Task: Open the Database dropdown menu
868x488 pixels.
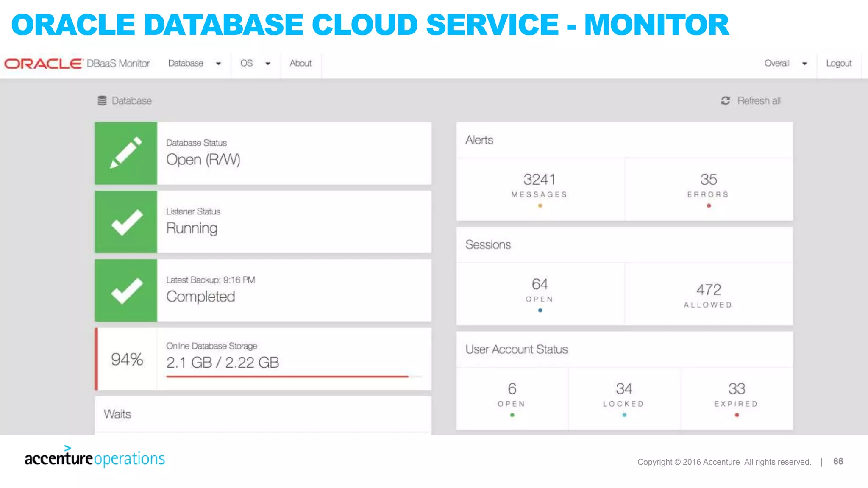Action: click(x=195, y=64)
